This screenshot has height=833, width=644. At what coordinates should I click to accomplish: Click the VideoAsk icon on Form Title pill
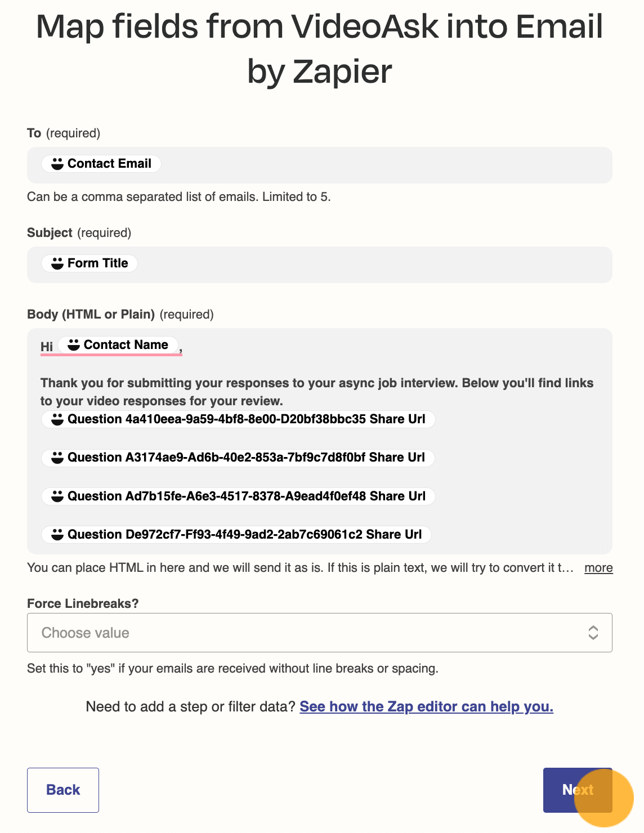57,263
